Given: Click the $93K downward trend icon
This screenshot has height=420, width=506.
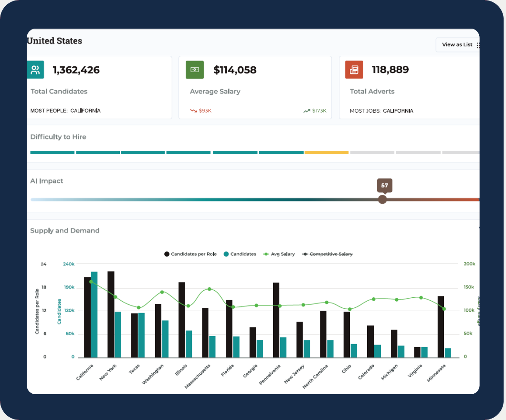Looking at the screenshot, I should (x=193, y=111).
